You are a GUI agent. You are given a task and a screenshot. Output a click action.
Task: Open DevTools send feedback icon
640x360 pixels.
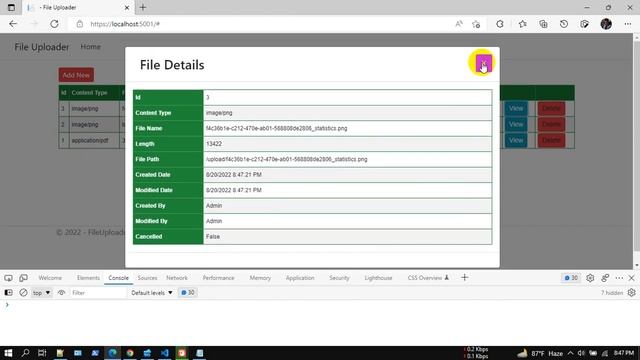click(605, 278)
